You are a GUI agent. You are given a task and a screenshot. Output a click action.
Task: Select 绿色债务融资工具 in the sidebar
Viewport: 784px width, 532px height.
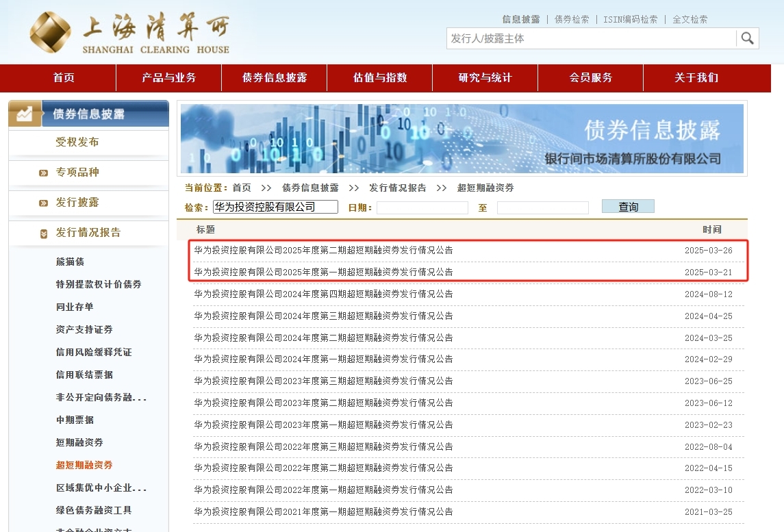pyautogui.click(x=94, y=510)
